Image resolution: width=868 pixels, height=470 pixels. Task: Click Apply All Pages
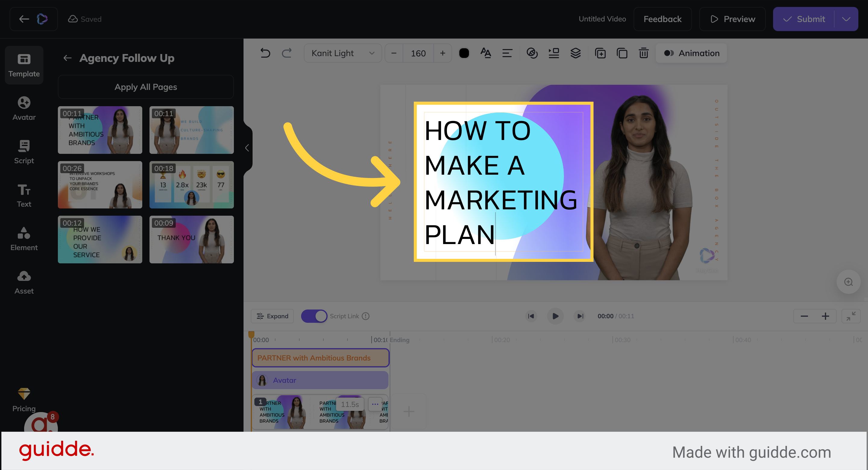[146, 87]
